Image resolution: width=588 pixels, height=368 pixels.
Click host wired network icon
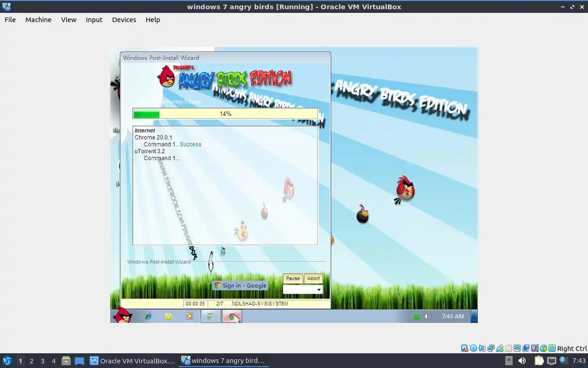tap(551, 361)
